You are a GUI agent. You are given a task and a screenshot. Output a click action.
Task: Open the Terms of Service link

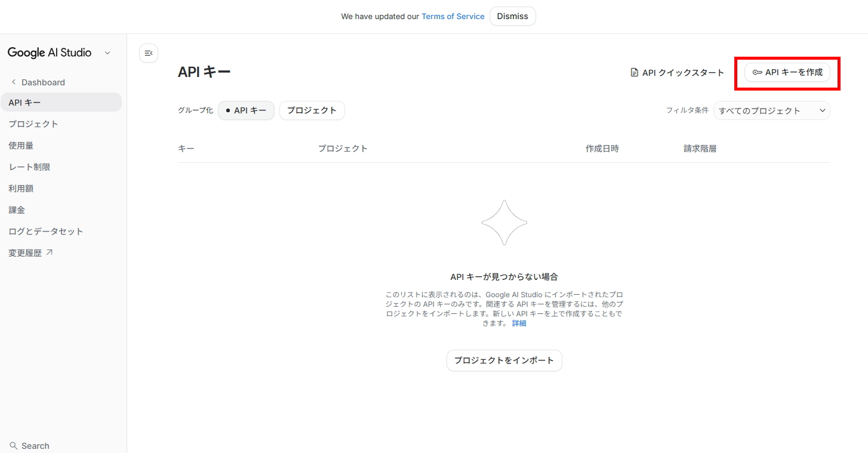pyautogui.click(x=453, y=17)
